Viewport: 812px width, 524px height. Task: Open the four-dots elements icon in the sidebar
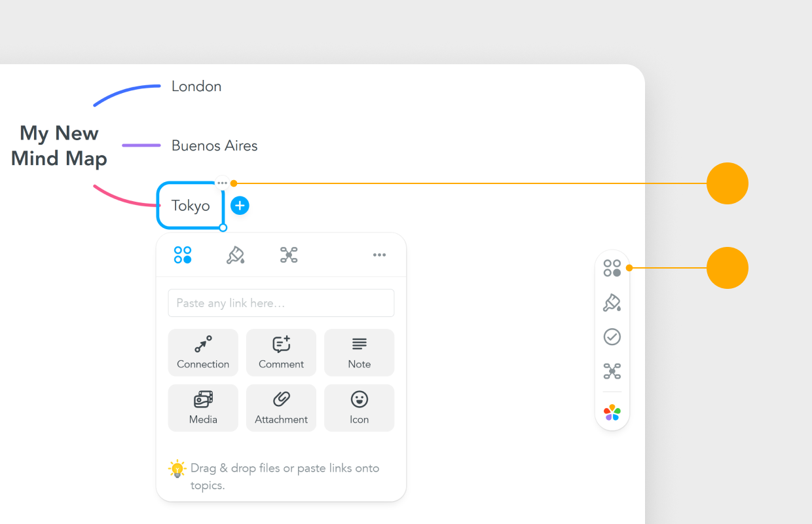click(x=612, y=268)
